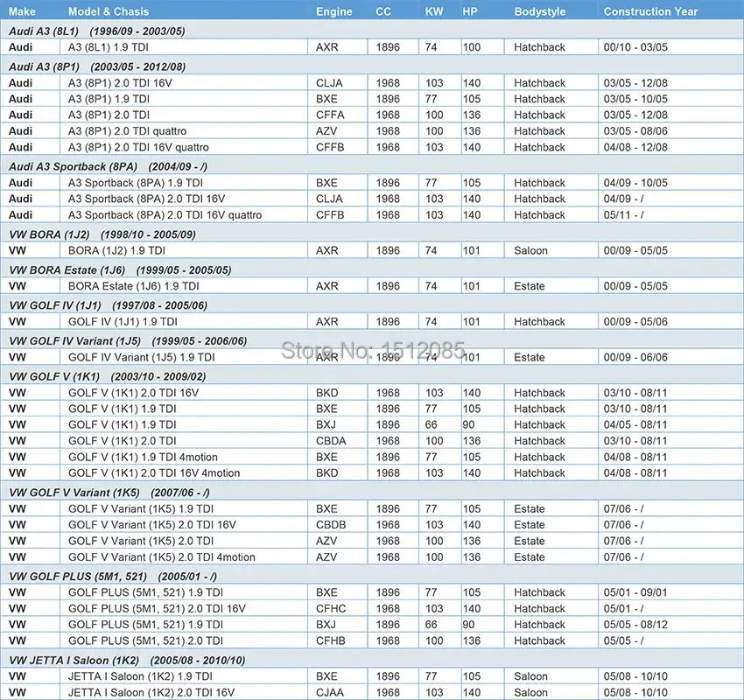744x700 pixels.
Task: Select GOLF V (1K1) 1.9 TDI 4motion row
Action: click(x=143, y=457)
